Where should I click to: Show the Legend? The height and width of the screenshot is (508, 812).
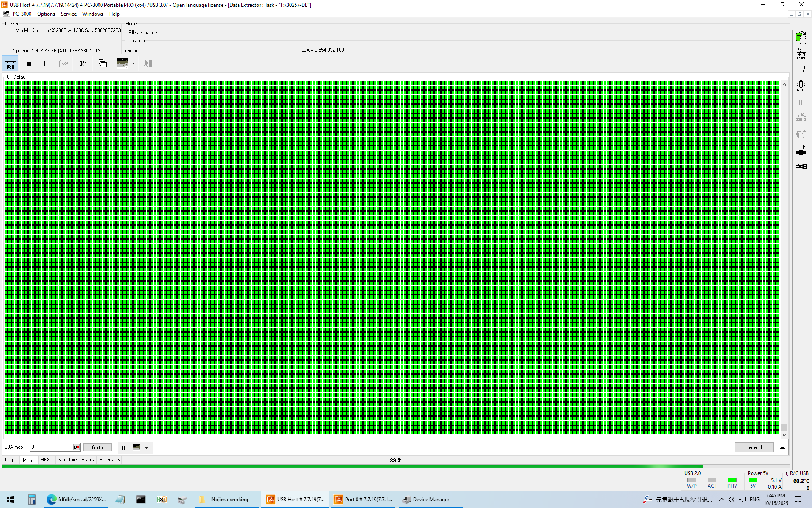click(x=754, y=447)
